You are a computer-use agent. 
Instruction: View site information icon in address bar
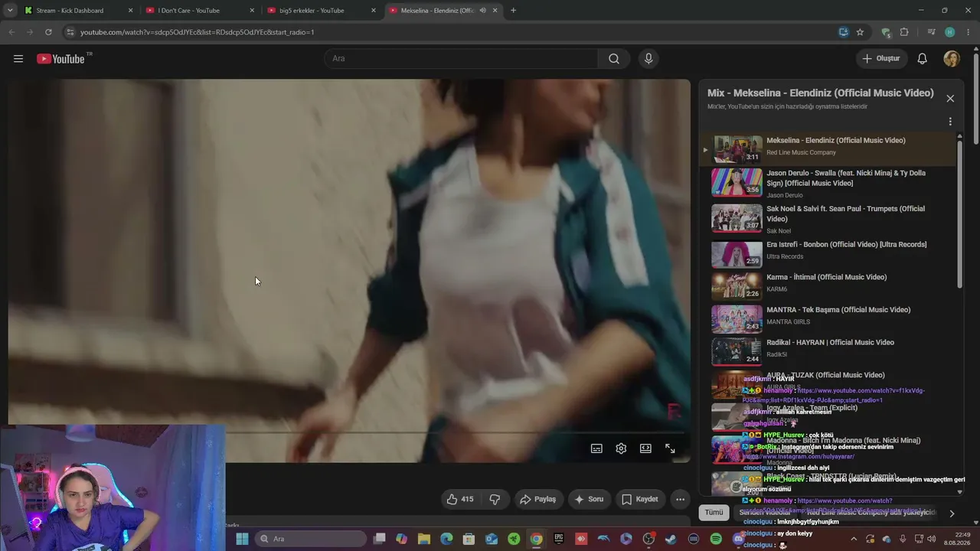tap(70, 32)
